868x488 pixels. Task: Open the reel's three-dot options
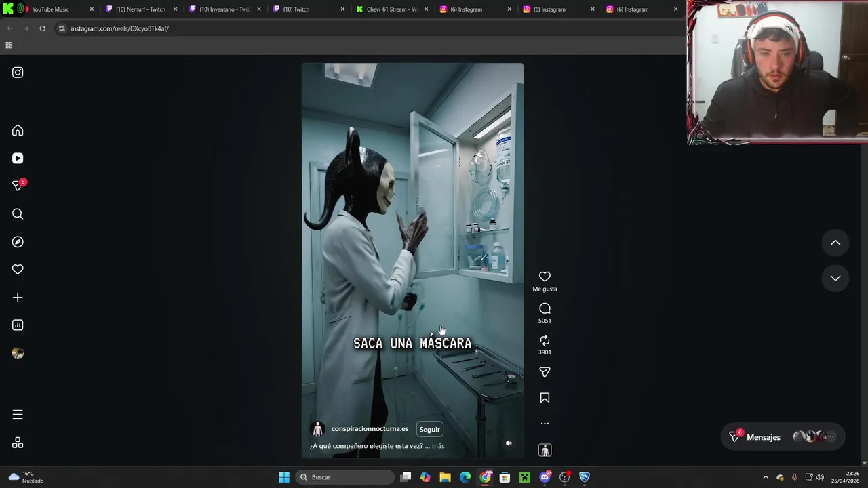coord(545,424)
